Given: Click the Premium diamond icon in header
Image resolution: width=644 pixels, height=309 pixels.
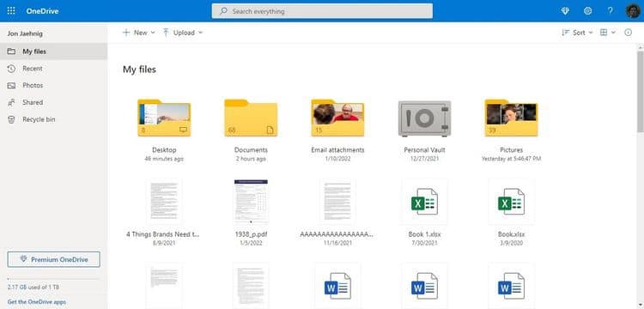Looking at the screenshot, I should (565, 11).
